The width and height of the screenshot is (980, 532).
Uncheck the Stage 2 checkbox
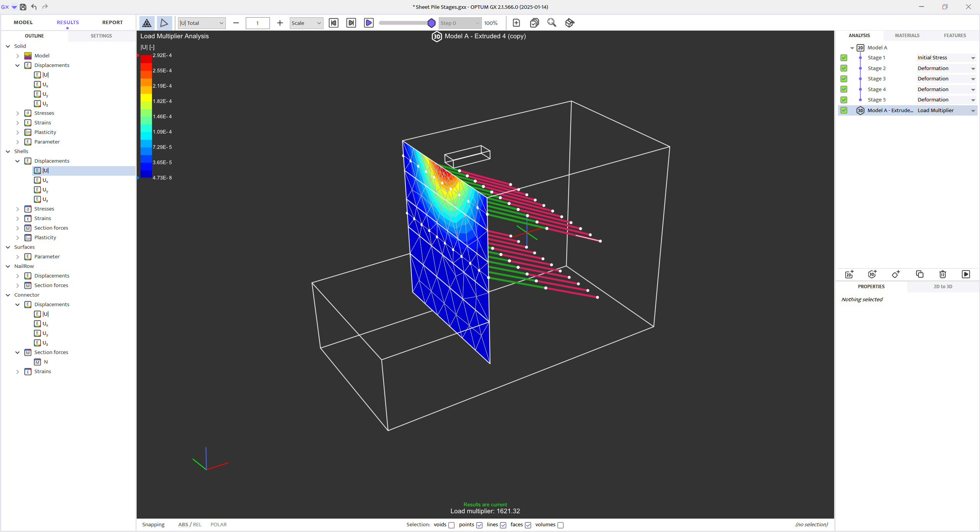[844, 68]
